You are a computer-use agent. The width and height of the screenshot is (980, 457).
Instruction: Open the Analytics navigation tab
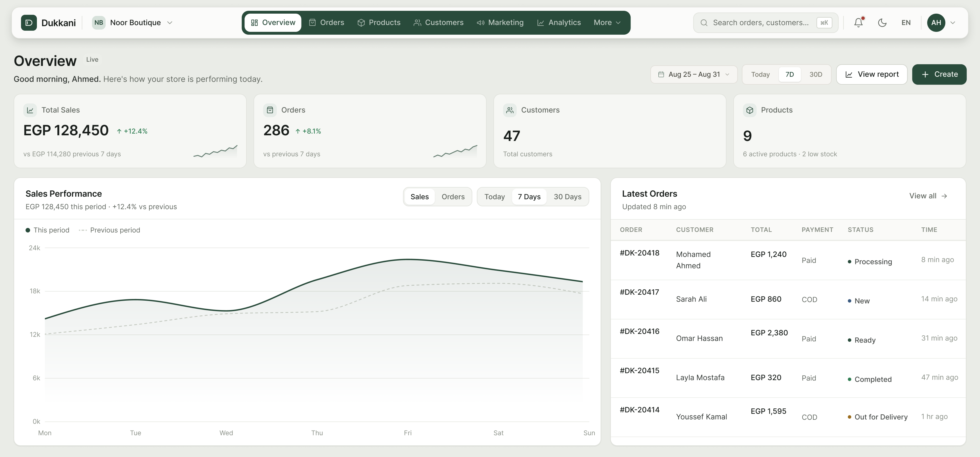[559, 23]
